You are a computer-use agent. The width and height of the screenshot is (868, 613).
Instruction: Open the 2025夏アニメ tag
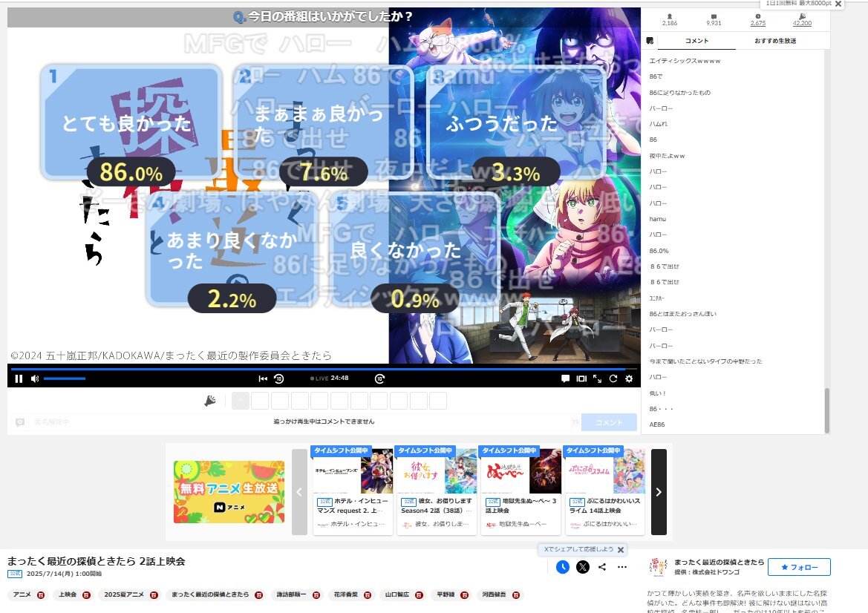coord(124,594)
